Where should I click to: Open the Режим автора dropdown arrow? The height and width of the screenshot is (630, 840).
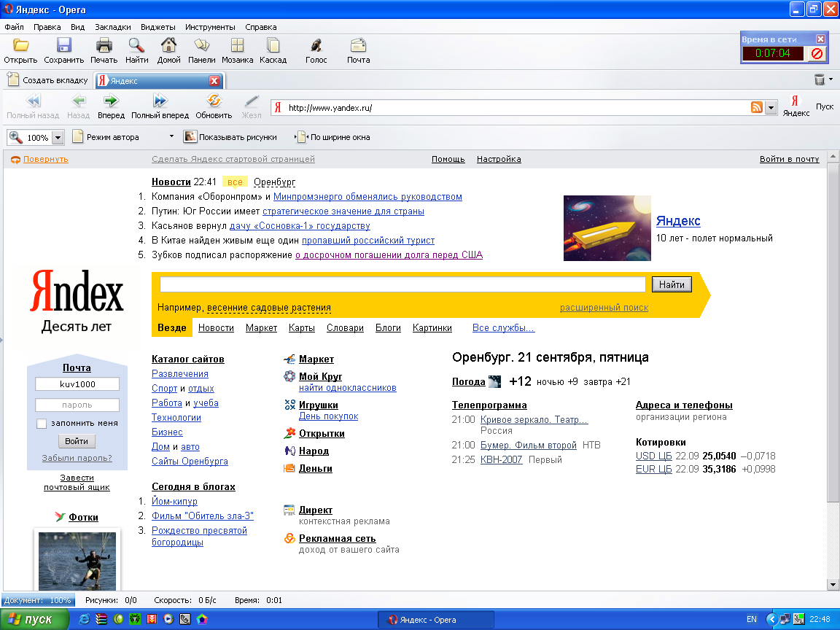pos(171,136)
